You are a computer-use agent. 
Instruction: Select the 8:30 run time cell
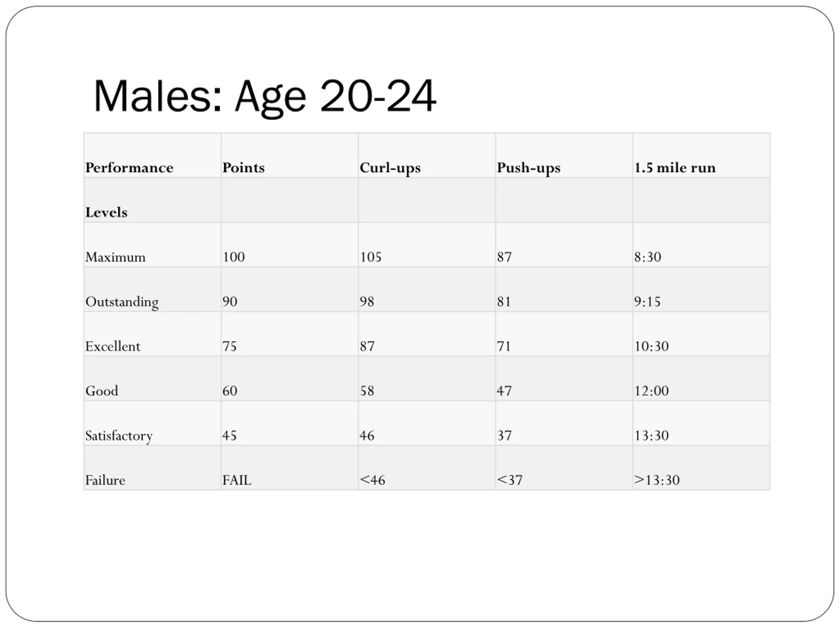pyautogui.click(x=647, y=257)
